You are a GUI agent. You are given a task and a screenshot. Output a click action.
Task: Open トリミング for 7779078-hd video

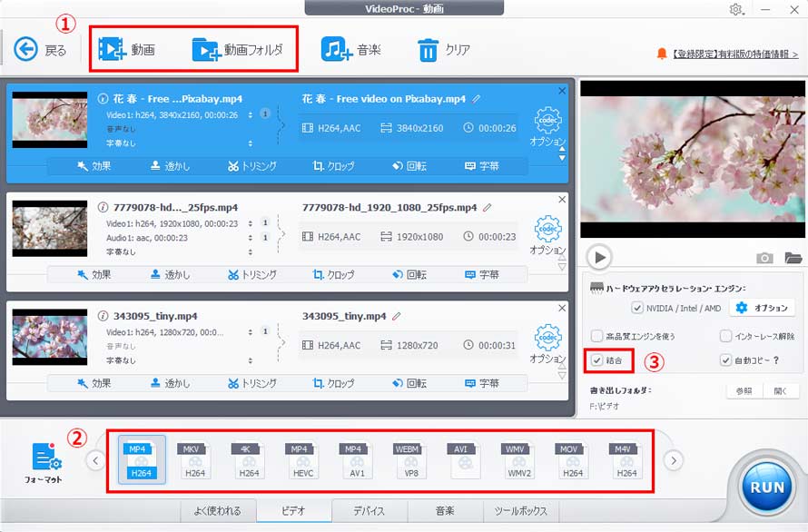(x=252, y=275)
